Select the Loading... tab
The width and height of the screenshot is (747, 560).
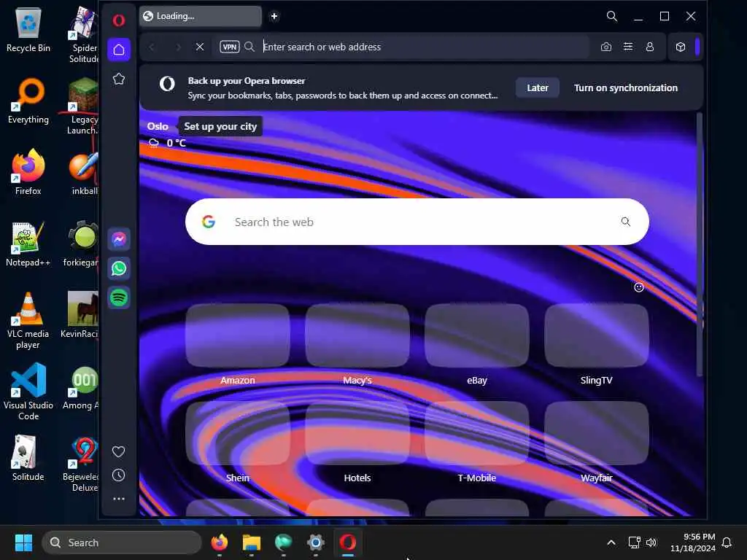[201, 16]
